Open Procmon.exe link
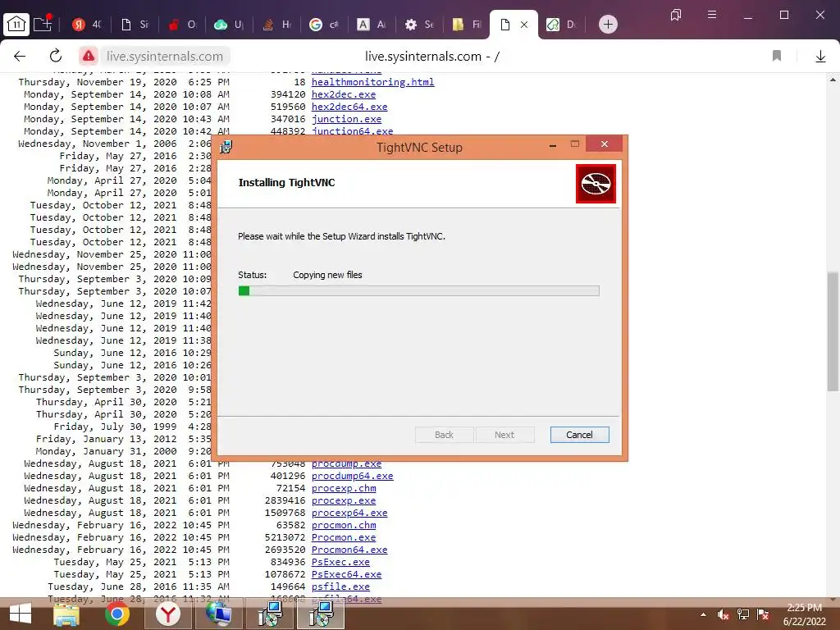The width and height of the screenshot is (840, 630). coord(344,537)
